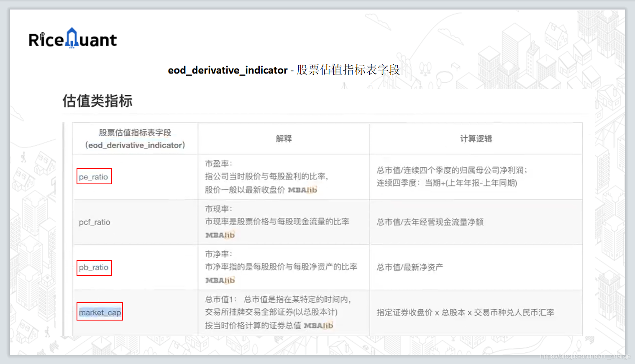This screenshot has height=364, width=635.
Task: Click the formula '总市值/去年经营现金流量净额'
Action: coord(430,222)
